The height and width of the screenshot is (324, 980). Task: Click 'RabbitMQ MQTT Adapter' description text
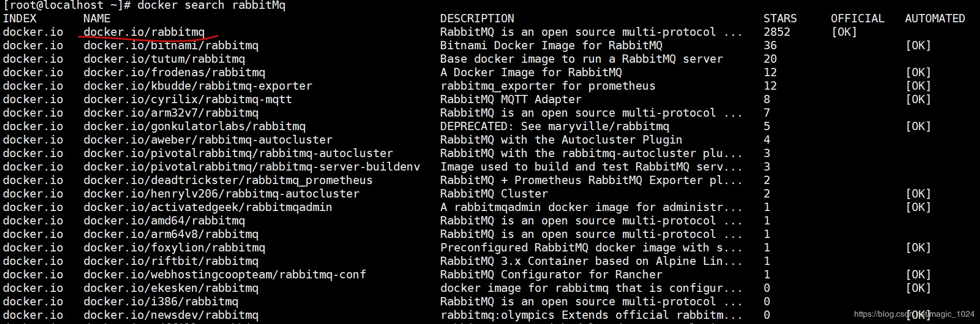click(511, 100)
